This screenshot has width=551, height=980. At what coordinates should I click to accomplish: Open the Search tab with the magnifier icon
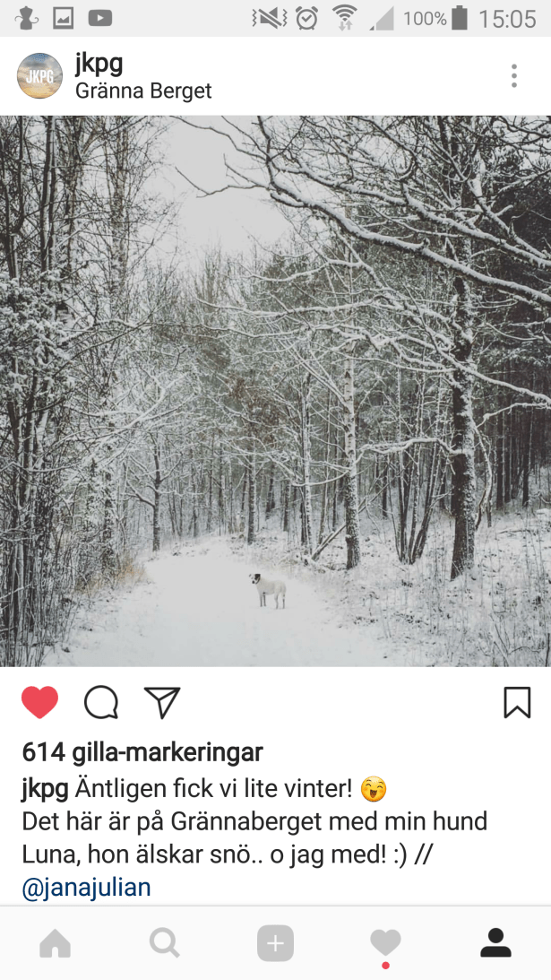click(x=165, y=943)
